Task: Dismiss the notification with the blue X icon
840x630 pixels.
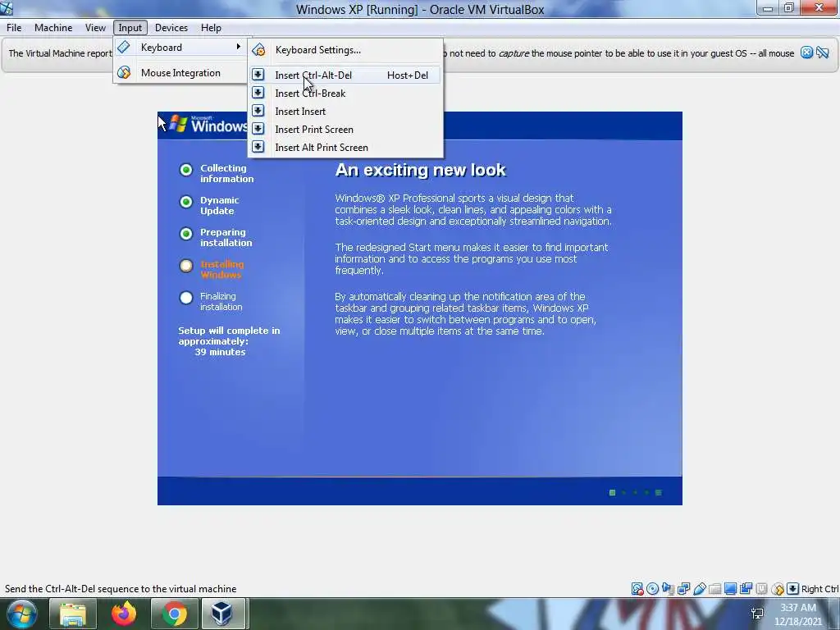Action: (x=807, y=52)
